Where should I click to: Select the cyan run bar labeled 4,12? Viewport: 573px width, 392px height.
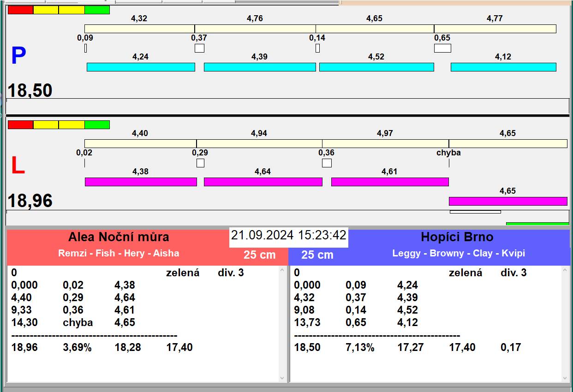(x=503, y=67)
